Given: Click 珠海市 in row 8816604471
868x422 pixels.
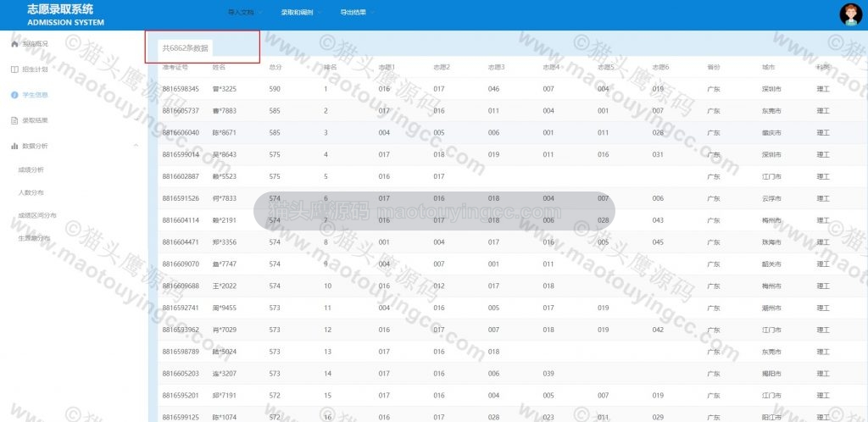Looking at the screenshot, I should coord(771,242).
